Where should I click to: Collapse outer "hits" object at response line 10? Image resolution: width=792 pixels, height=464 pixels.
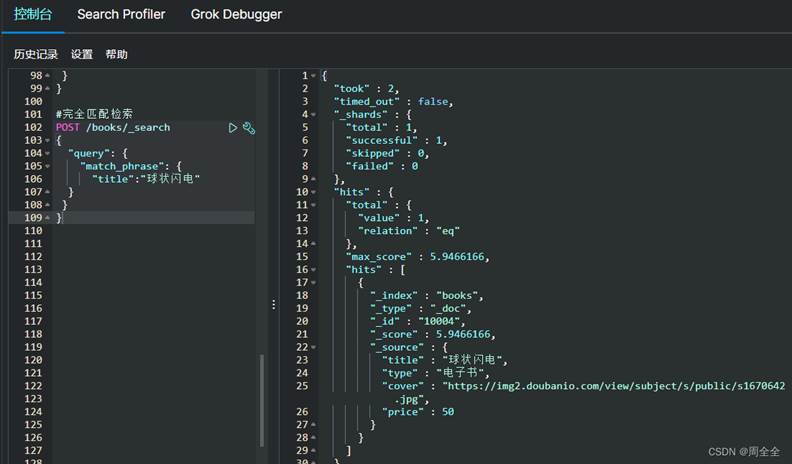313,192
